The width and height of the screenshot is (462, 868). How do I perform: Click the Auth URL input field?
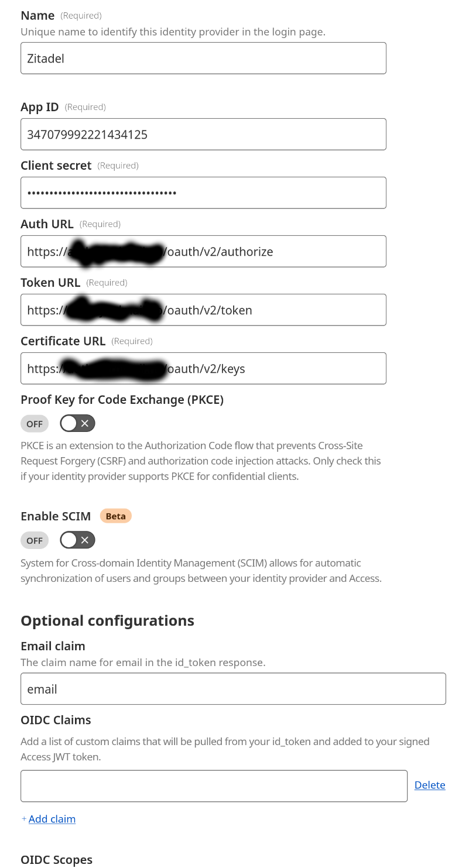(x=203, y=251)
